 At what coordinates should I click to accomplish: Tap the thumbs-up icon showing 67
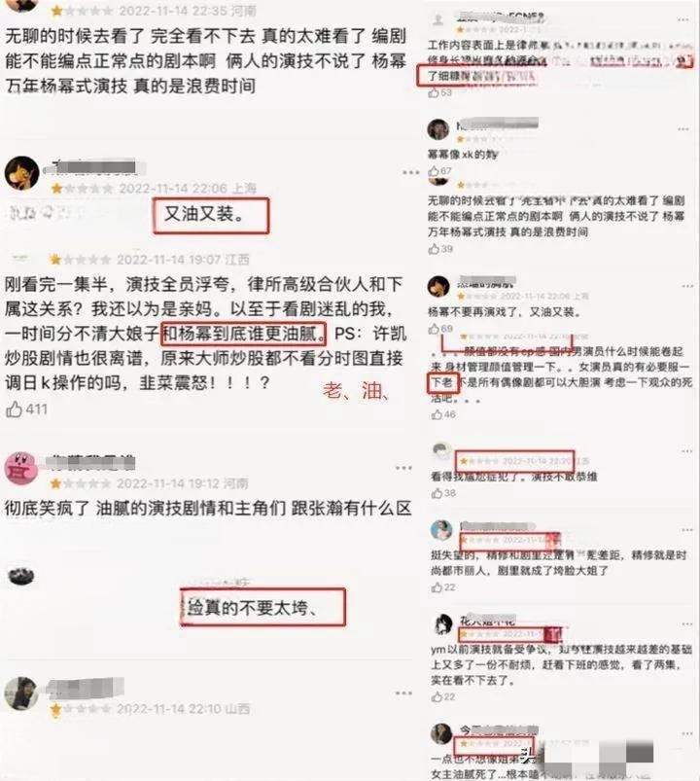pos(434,171)
